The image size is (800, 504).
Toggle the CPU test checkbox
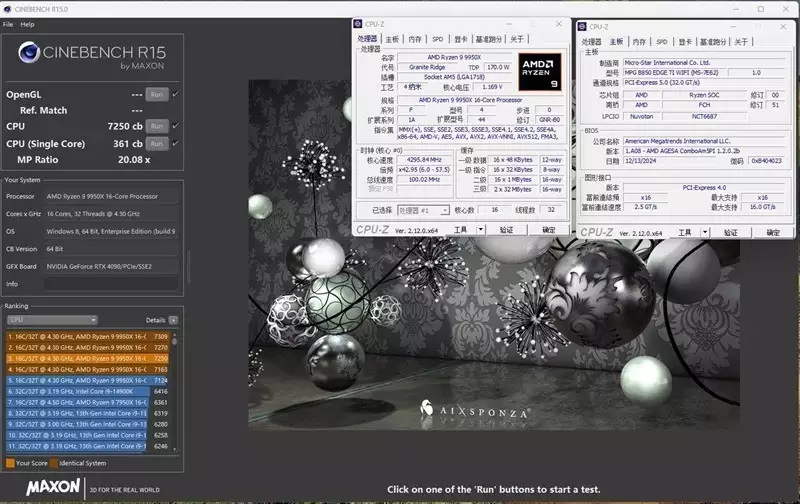coord(176,125)
